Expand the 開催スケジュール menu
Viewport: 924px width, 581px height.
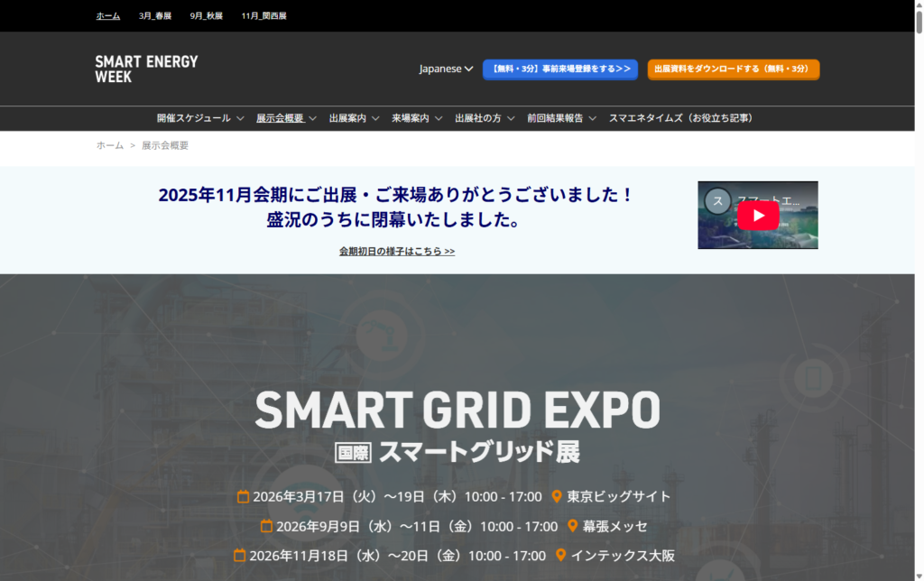click(200, 118)
